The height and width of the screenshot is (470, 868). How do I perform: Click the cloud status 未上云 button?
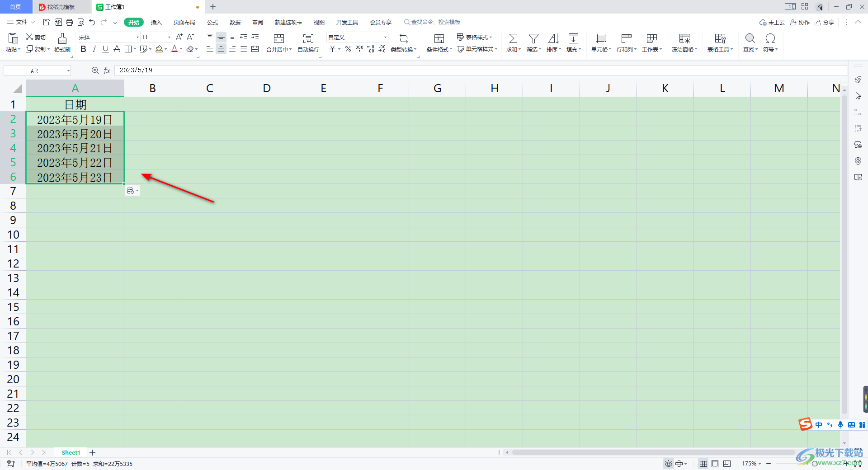(772, 22)
